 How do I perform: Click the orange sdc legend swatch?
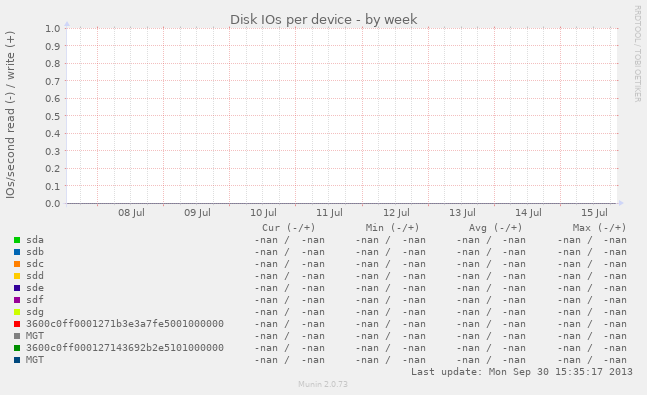17,264
